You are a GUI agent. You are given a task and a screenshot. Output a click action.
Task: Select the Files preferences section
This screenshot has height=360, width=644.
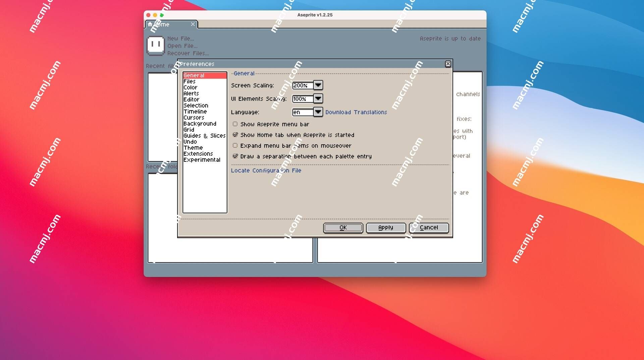click(x=205, y=81)
